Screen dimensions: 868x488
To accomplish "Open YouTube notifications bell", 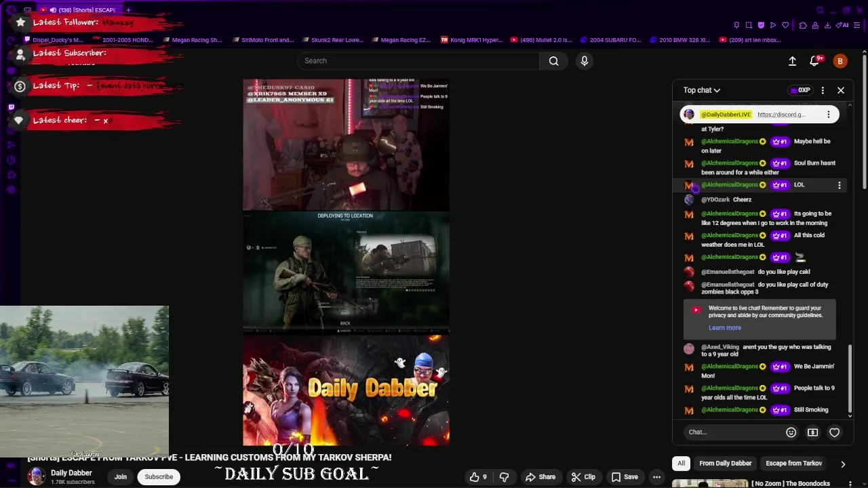I will pos(815,61).
